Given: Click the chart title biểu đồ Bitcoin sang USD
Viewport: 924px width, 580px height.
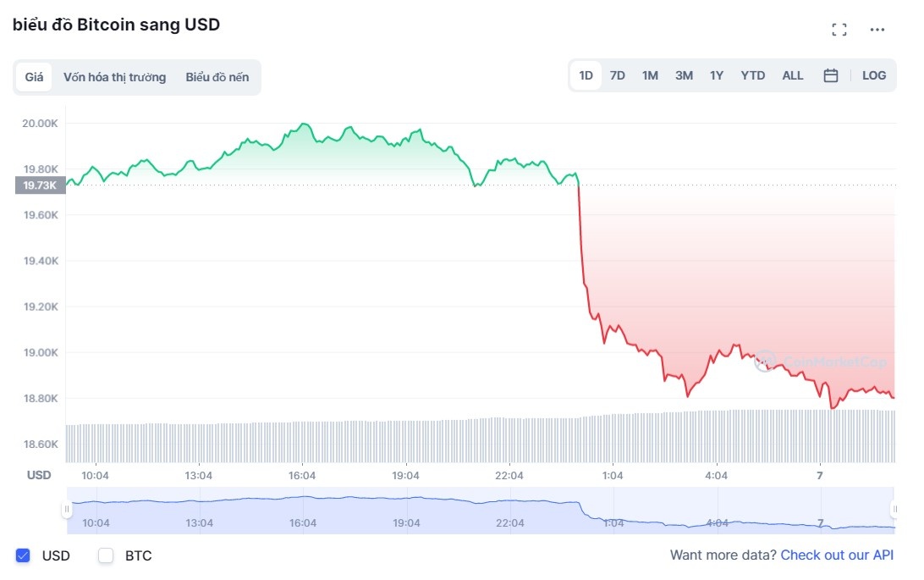Looking at the screenshot, I should pos(114,25).
